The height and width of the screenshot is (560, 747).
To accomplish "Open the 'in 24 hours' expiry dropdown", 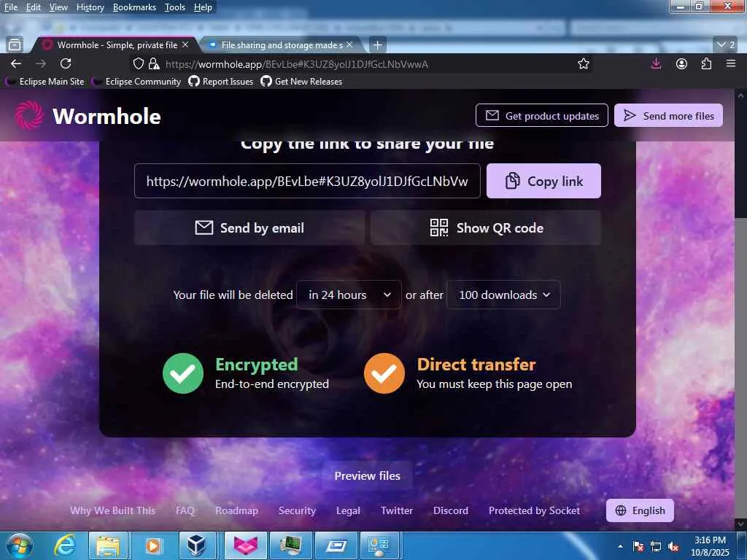I will [x=349, y=295].
